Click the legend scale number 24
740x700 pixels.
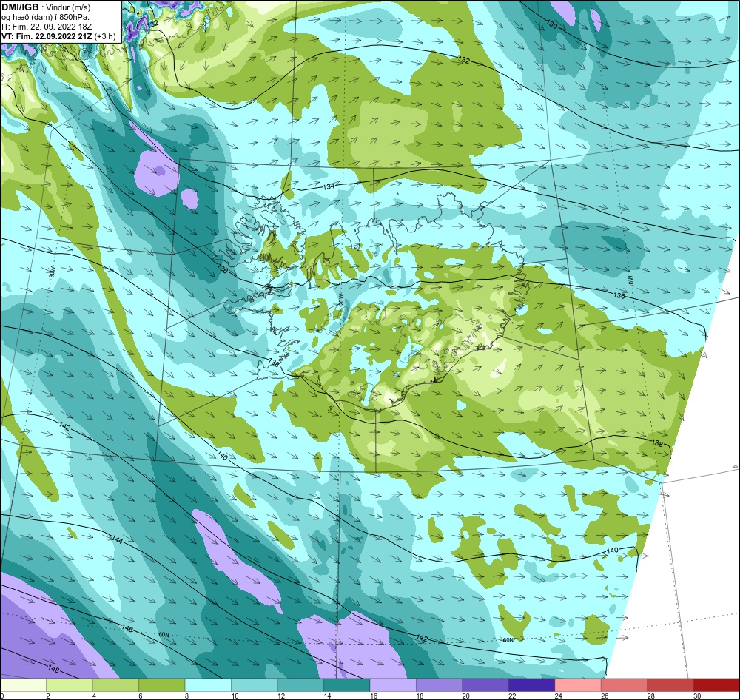558,696
